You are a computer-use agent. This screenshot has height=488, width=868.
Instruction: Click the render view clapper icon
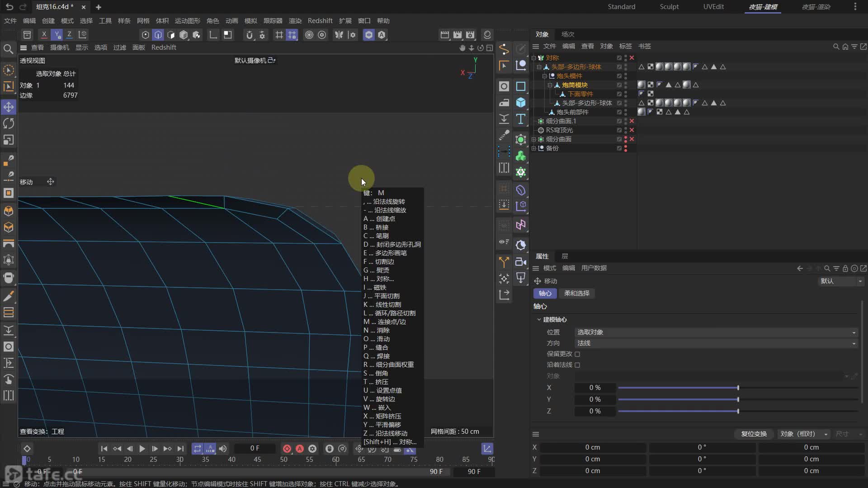click(445, 35)
